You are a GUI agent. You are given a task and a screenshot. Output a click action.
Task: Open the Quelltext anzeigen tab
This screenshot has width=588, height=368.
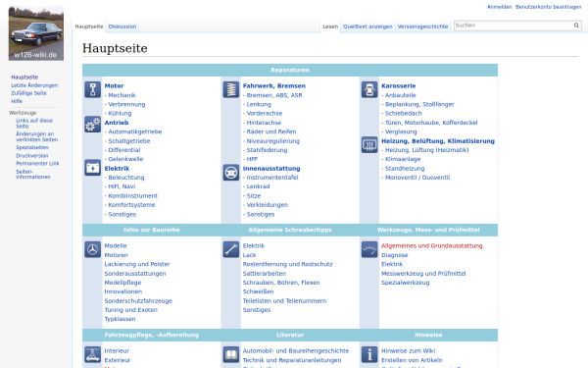tap(367, 26)
